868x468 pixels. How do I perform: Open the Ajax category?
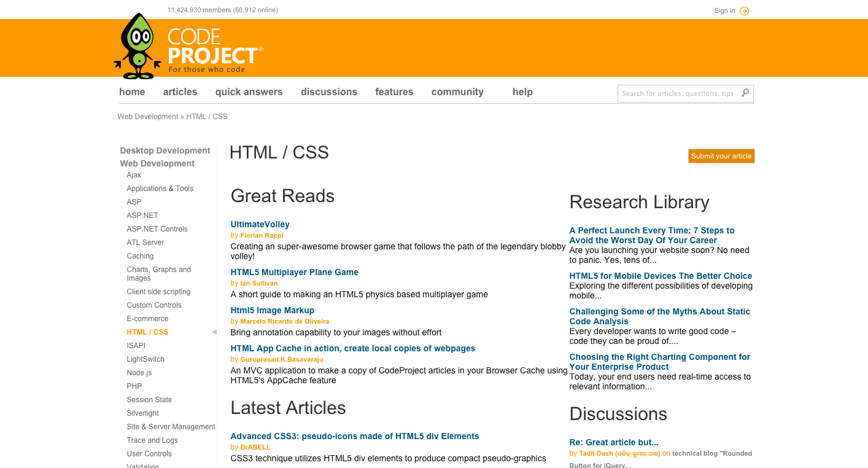(134, 175)
